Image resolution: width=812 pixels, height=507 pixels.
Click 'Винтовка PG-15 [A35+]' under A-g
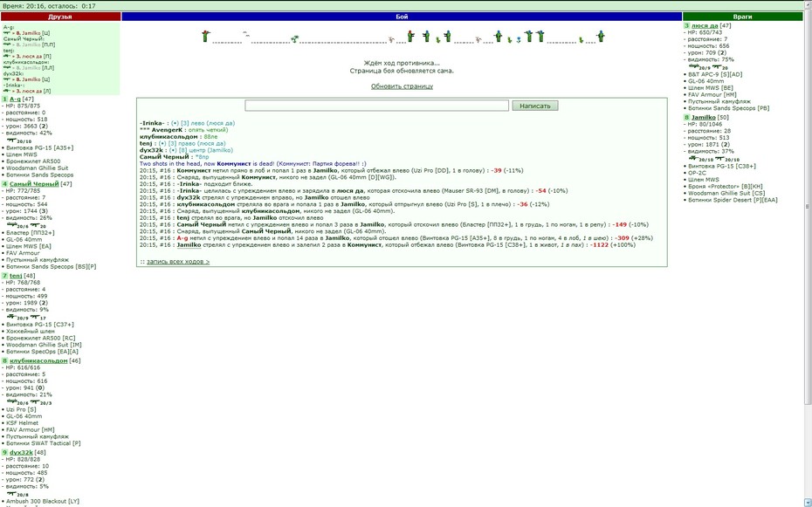point(39,147)
